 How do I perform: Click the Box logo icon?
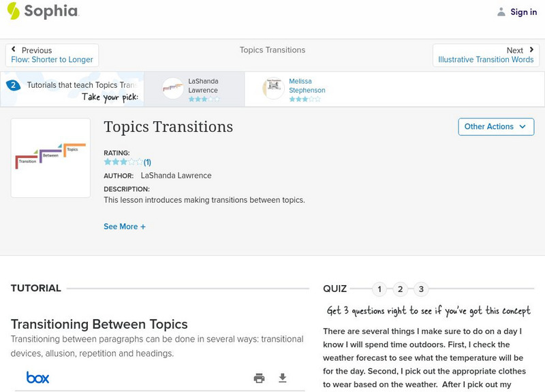[37, 378]
